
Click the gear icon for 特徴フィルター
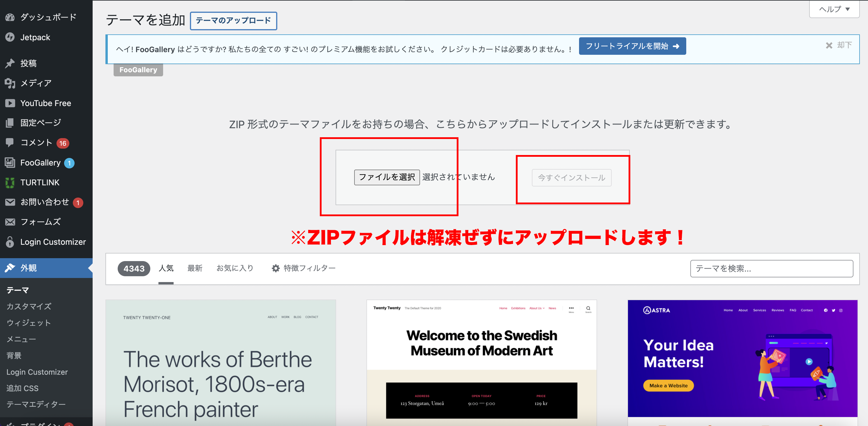pyautogui.click(x=276, y=268)
